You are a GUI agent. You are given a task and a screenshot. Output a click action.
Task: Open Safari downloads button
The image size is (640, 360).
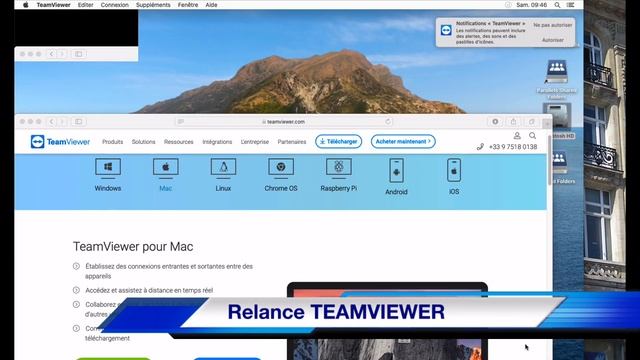pyautogui.click(x=495, y=121)
